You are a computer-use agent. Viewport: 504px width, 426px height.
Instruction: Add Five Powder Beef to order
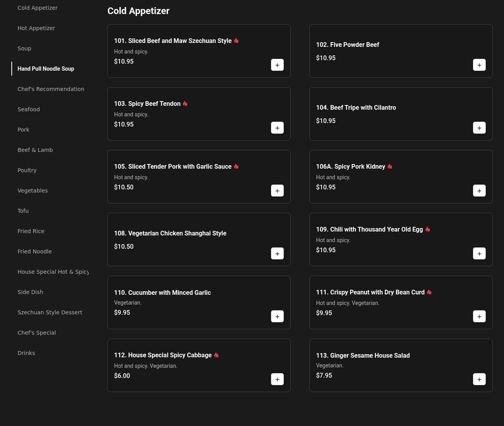(479, 65)
